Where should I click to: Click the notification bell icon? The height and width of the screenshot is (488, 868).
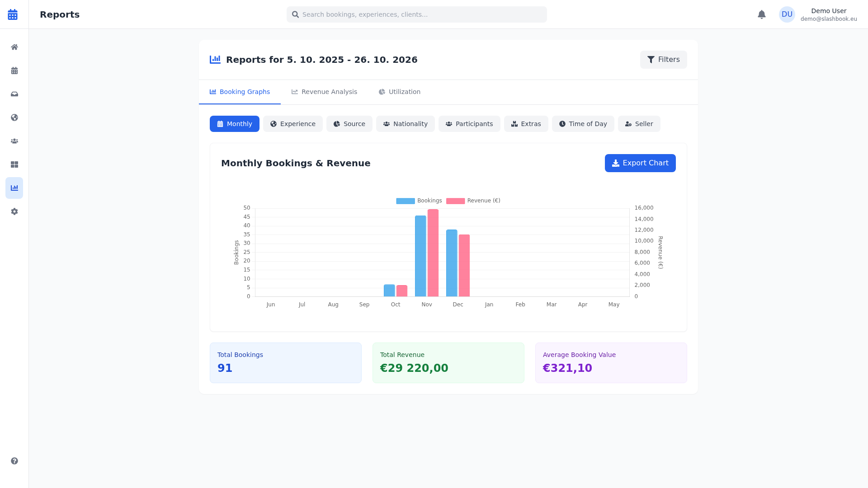point(762,14)
